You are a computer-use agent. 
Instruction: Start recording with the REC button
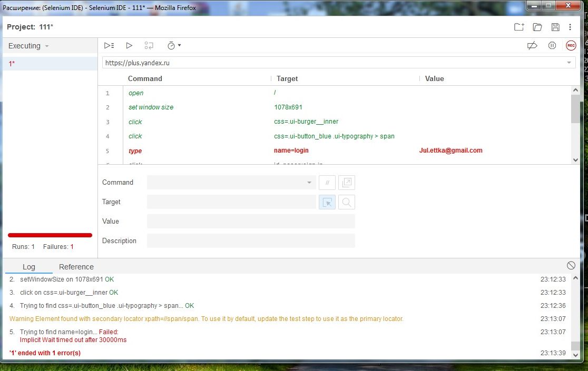tap(571, 46)
